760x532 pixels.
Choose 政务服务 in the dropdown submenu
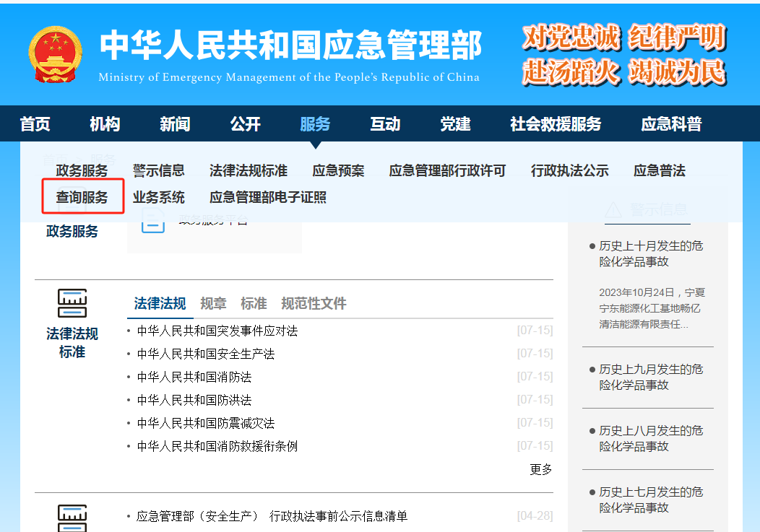pos(82,170)
